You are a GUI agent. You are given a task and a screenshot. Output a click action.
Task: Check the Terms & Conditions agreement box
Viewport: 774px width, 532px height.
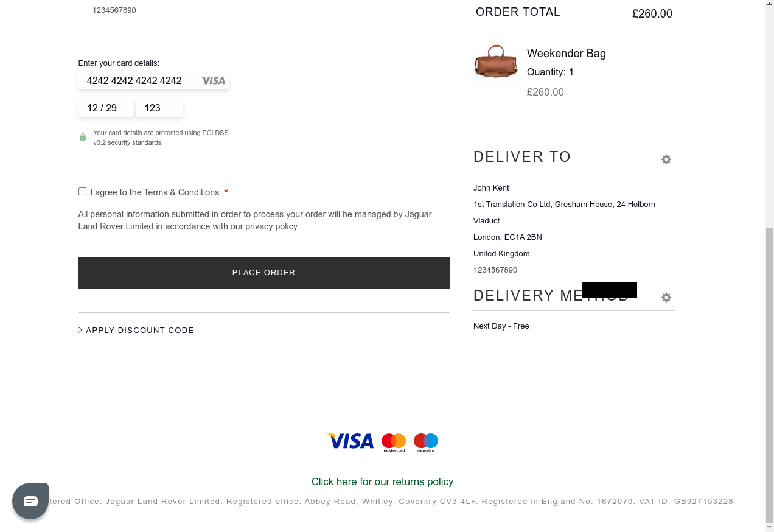(82, 192)
